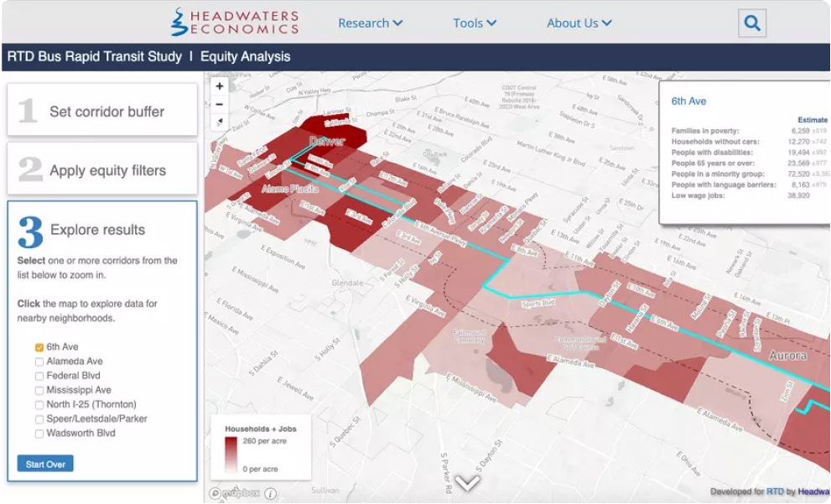The image size is (831, 504).
Task: Click the Headwaters Economics logo
Action: coord(235,23)
